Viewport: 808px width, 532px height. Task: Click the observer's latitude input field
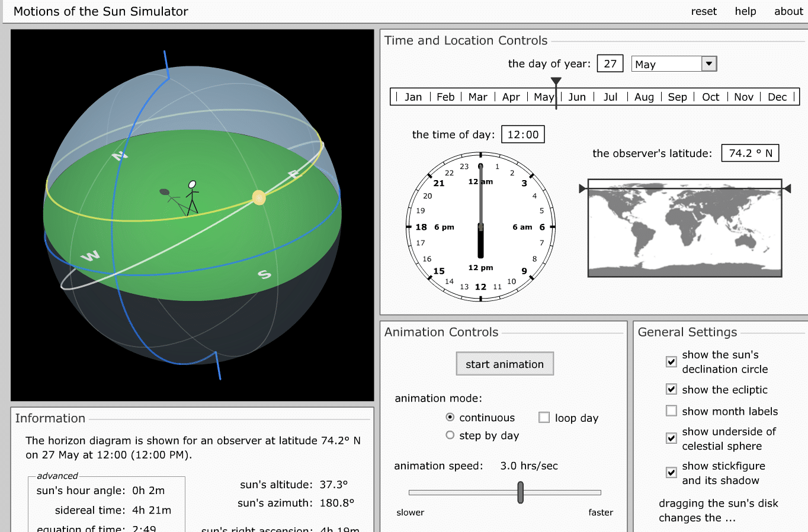pos(750,153)
